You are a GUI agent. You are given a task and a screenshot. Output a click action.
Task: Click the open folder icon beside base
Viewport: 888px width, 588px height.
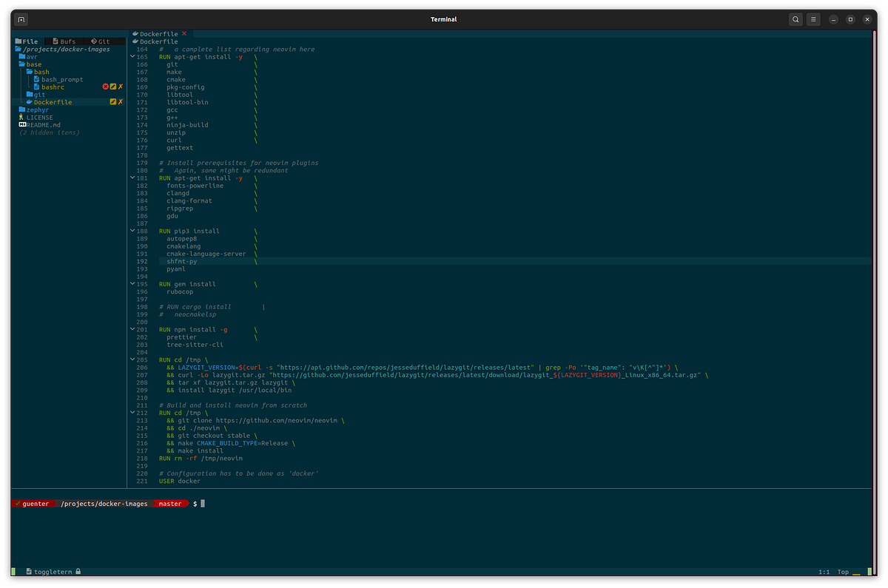23,64
